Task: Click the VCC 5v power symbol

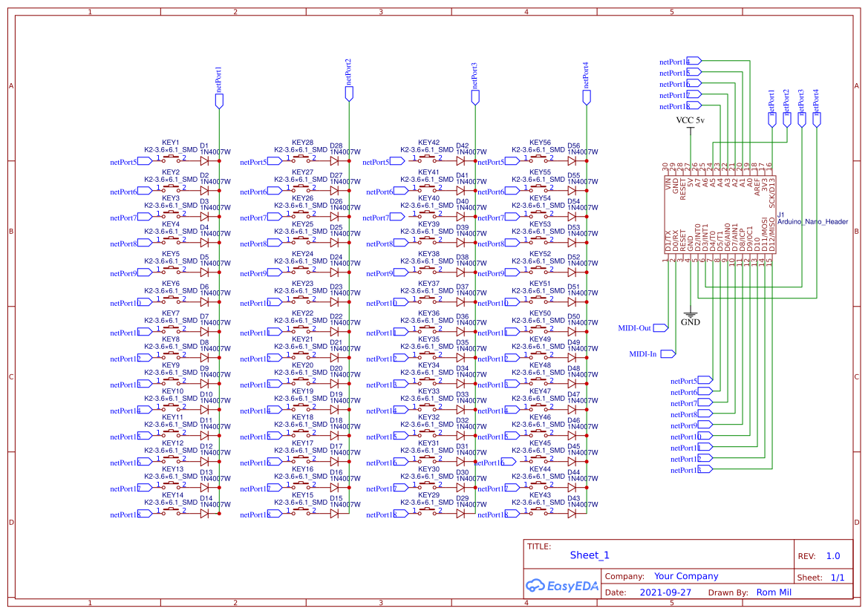Action: [x=689, y=128]
